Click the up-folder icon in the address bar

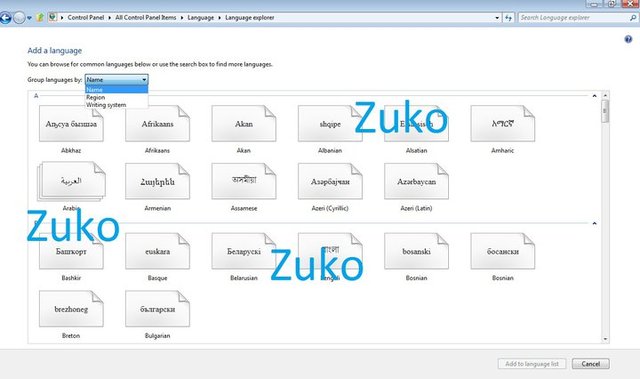pyautogui.click(x=40, y=18)
